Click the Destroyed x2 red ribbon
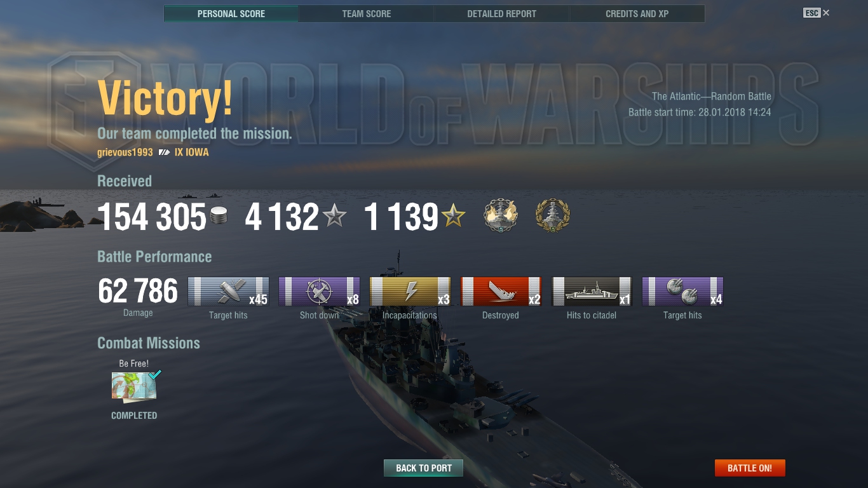Image resolution: width=868 pixels, height=488 pixels. 501,292
